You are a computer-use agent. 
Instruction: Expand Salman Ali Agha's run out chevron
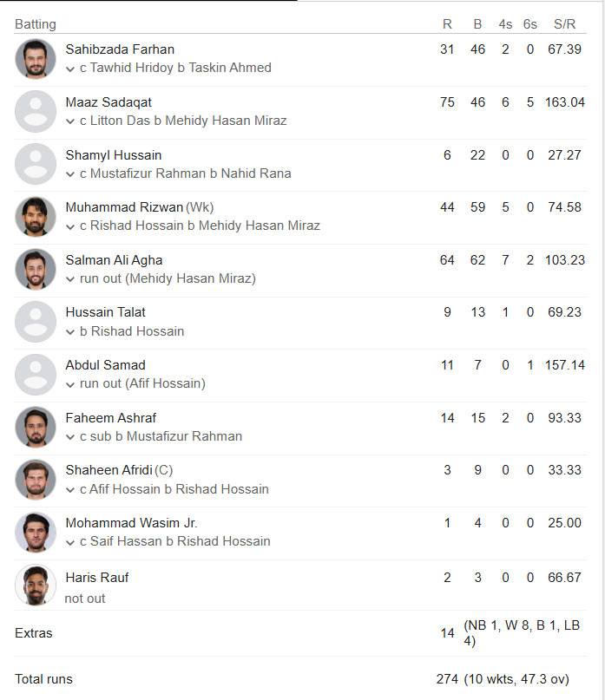pyautogui.click(x=70, y=279)
